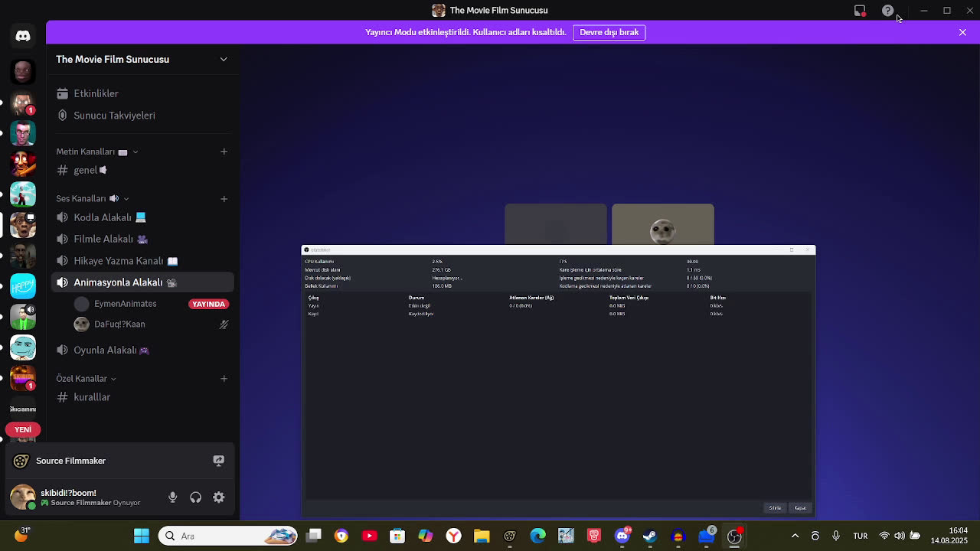Deafen audio with headphones icon

tap(196, 497)
